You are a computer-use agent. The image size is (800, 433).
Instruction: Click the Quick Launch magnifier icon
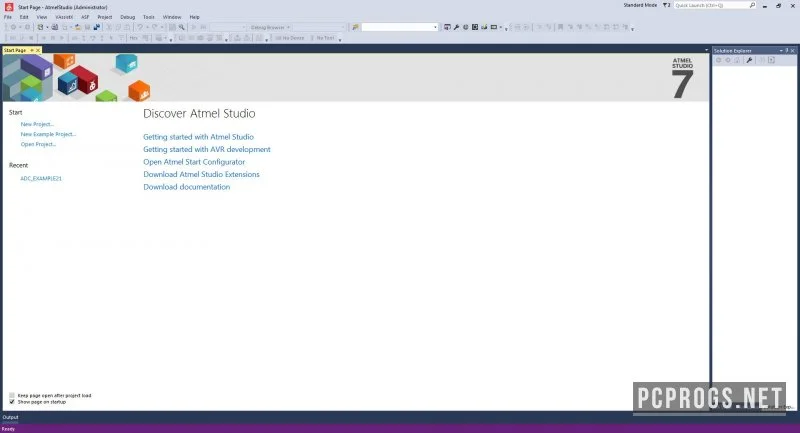tap(752, 5)
